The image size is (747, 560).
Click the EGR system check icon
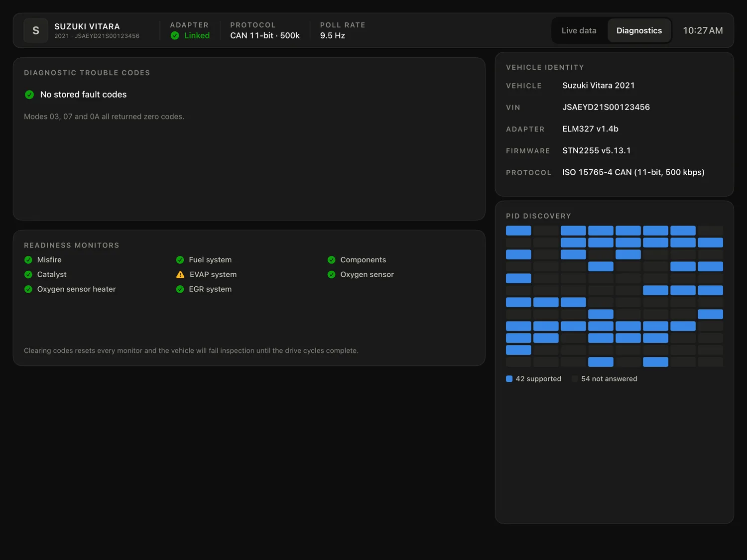180,289
